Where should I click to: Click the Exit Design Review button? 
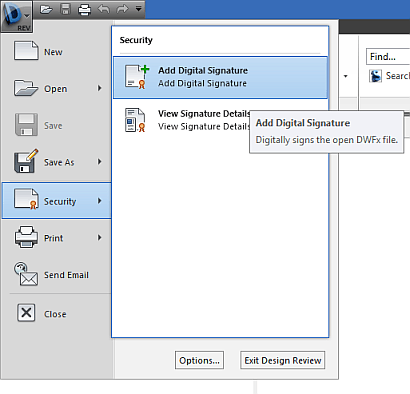pyautogui.click(x=283, y=360)
